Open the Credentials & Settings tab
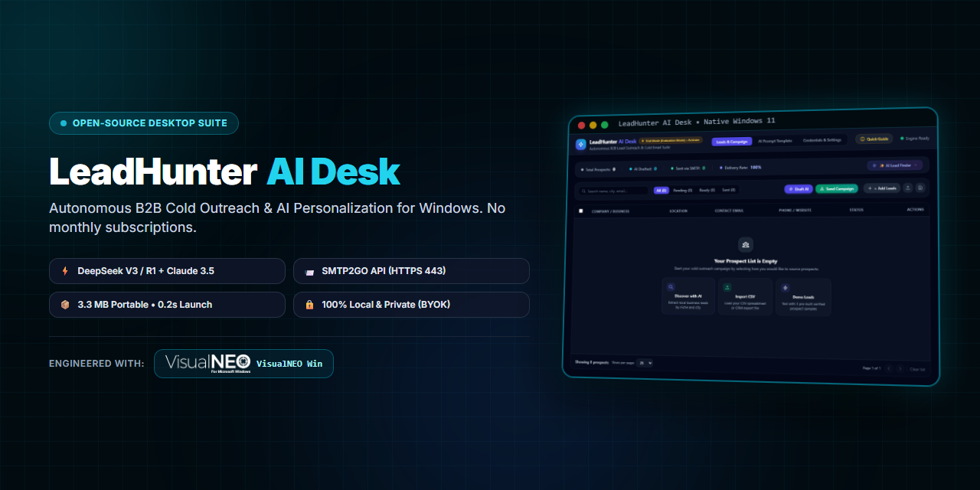Screen dimensions: 980x490 tap(822, 140)
